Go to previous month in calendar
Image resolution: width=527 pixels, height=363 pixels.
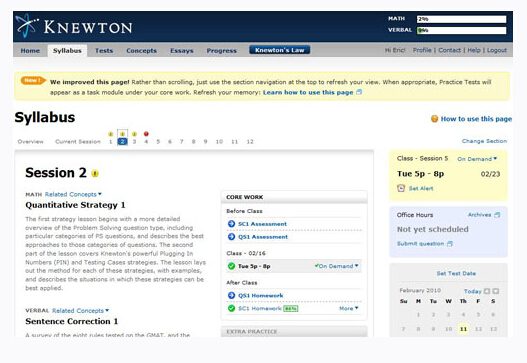[x=487, y=291]
